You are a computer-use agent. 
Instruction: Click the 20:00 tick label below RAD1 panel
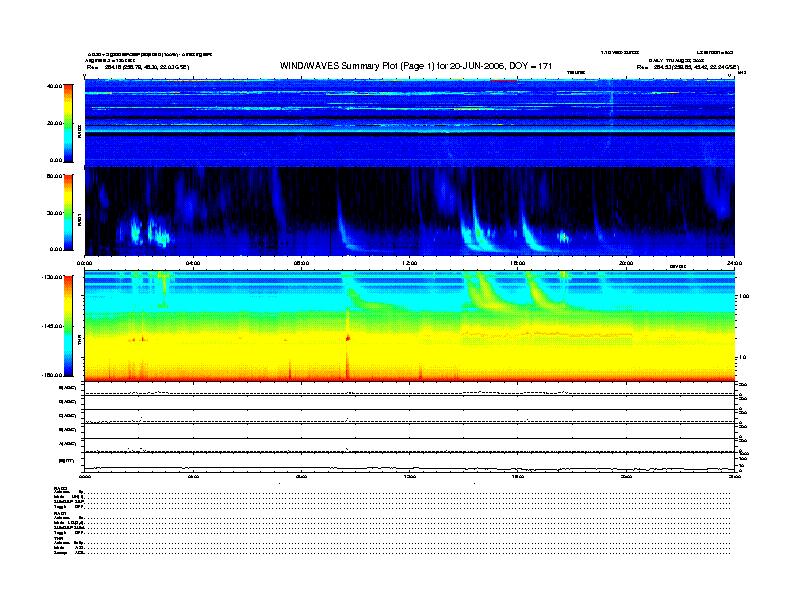(x=626, y=263)
